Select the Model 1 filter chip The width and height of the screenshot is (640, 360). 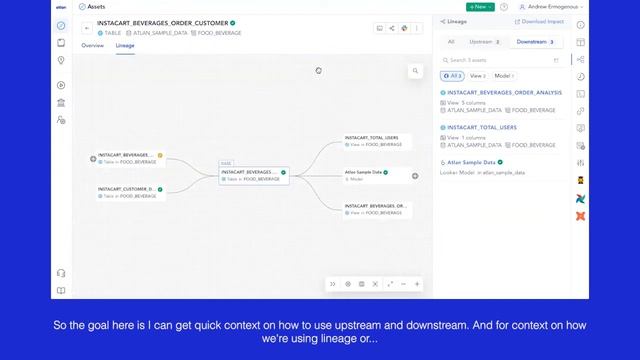pyautogui.click(x=504, y=76)
